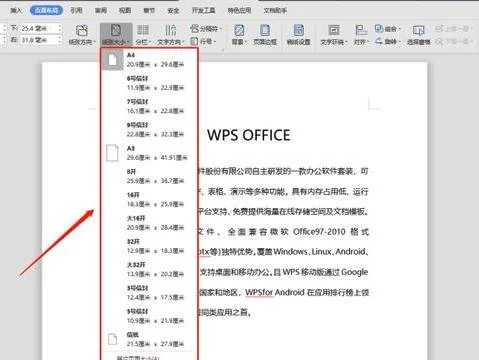Open the 开发工具 ribbon tab
Image resolution: width=479 pixels, height=360 pixels.
[203, 10]
